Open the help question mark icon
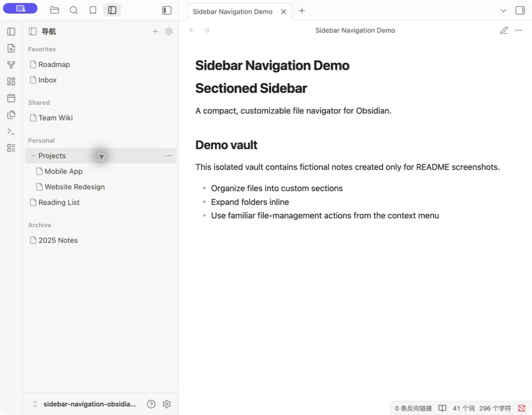 click(151, 404)
